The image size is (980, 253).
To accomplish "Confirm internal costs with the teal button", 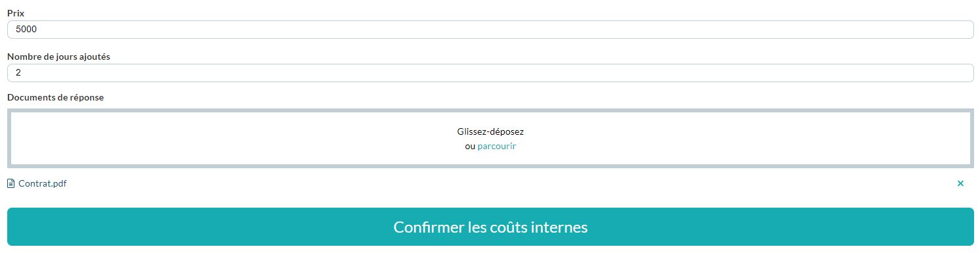I will click(490, 227).
